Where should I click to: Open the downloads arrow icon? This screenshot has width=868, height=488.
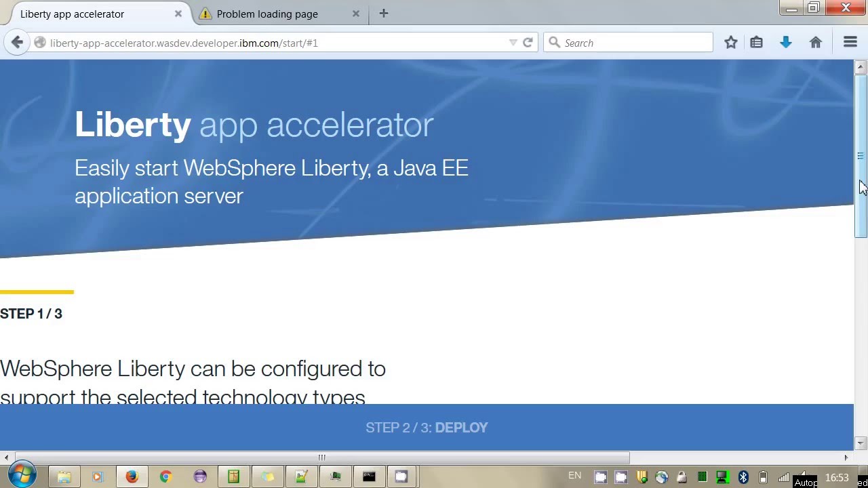[x=786, y=43]
